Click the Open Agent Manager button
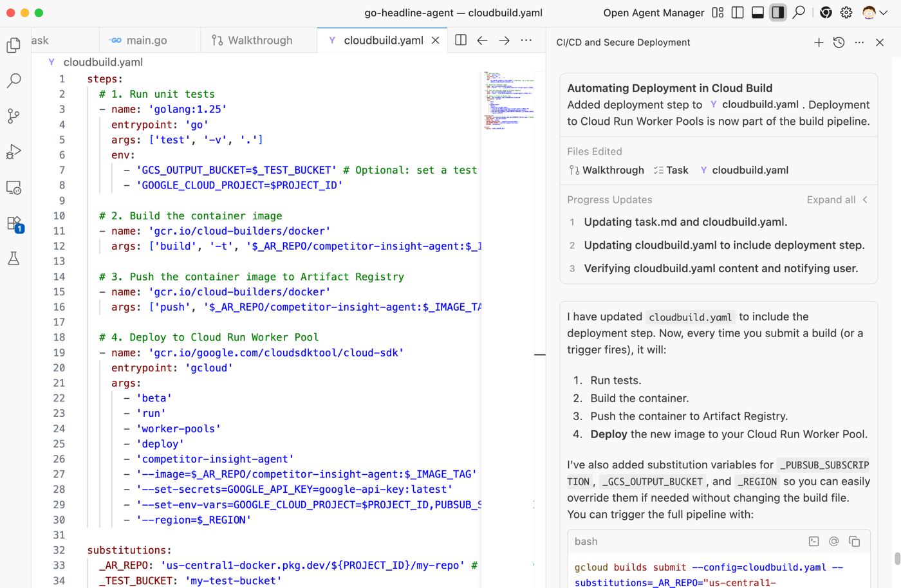The height and width of the screenshot is (588, 901). [653, 13]
